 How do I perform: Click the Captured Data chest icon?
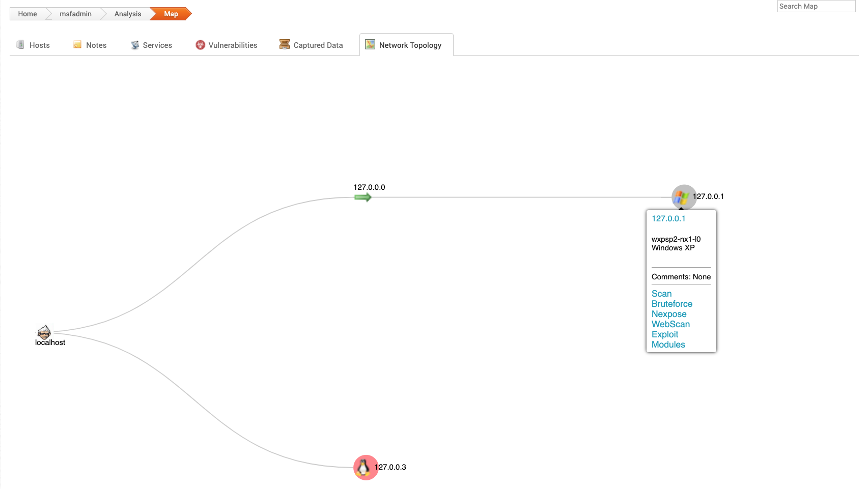click(284, 45)
